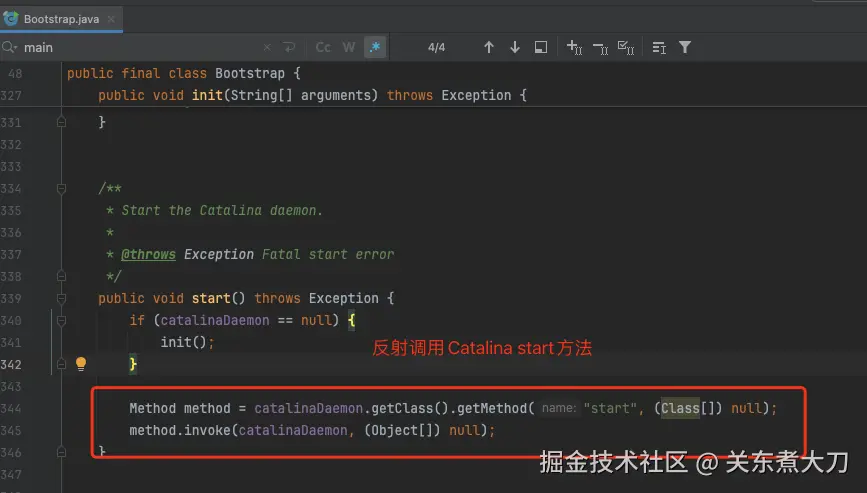Collapse start() method fold at line 339
This screenshot has height=493, width=867.
click(x=61, y=298)
